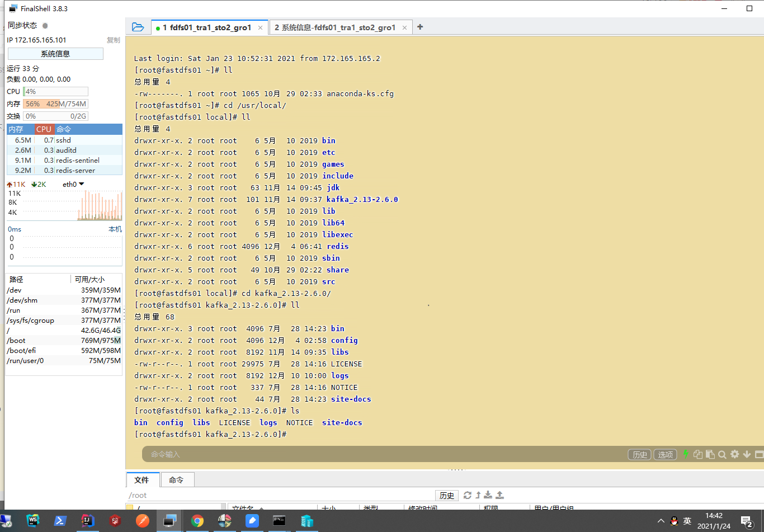Select the /run/user/0 disk row

pyautogui.click(x=64, y=361)
